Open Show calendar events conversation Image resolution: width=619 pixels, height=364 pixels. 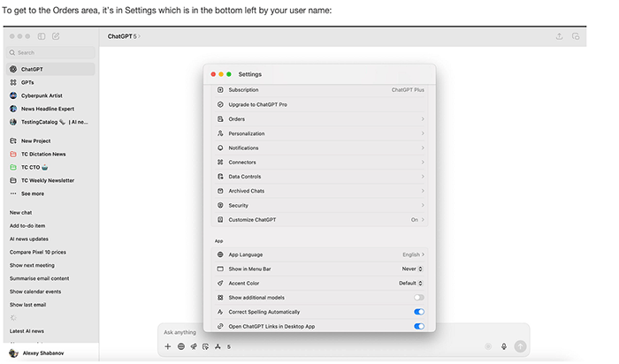35,292
